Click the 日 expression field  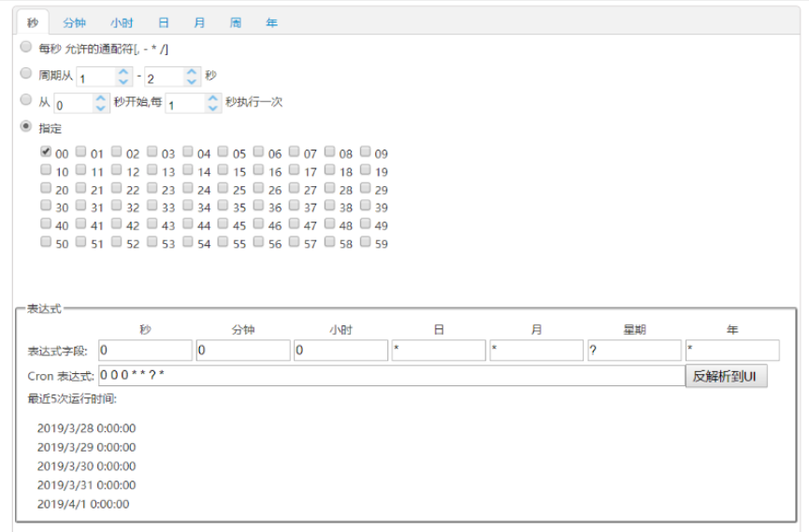coord(439,351)
